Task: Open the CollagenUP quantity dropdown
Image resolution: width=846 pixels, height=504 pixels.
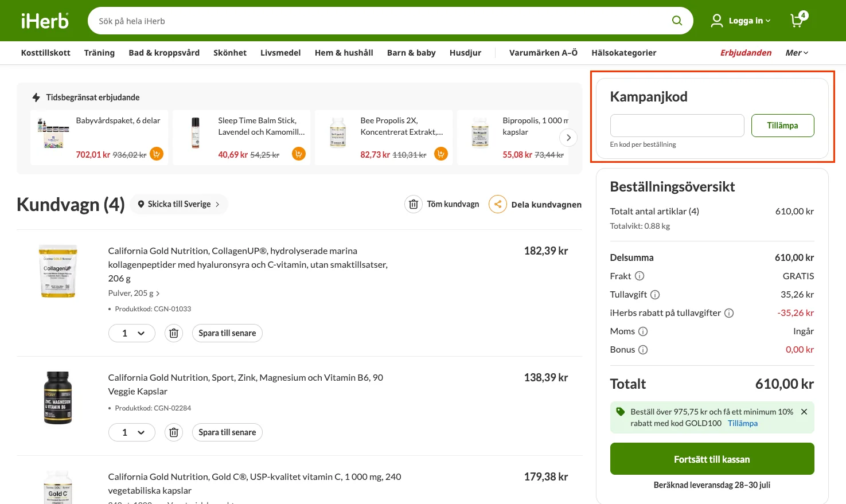Action: 132,333
